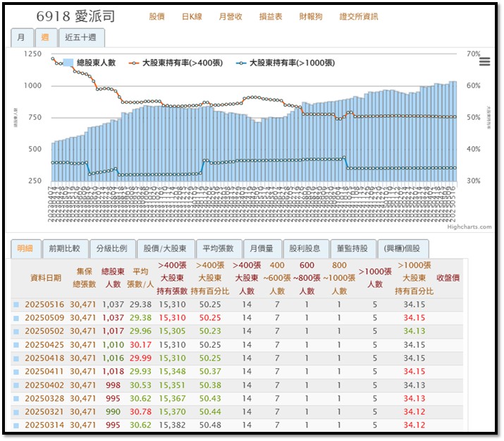
Task: Open the 日K線 link
Action: click(x=192, y=16)
